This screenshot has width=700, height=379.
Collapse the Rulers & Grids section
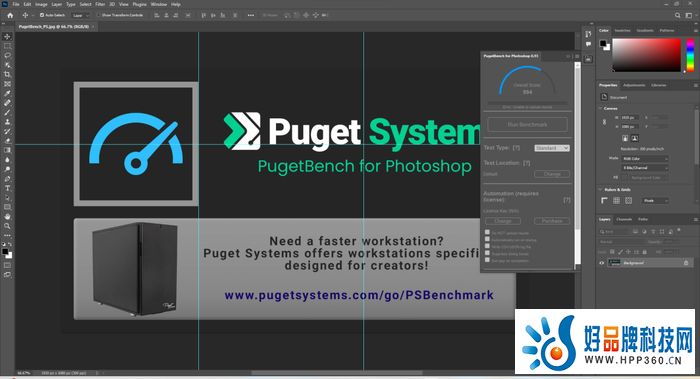tap(600, 190)
